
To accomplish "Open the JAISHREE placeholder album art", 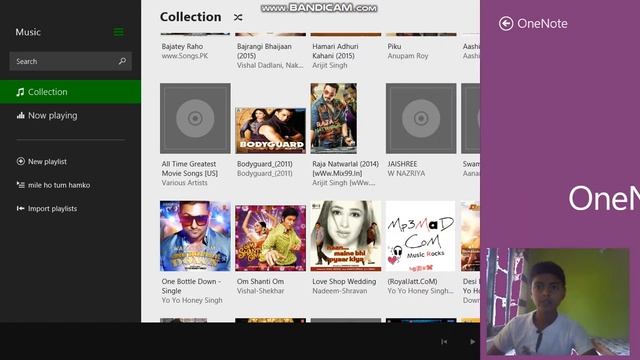I will 421,118.
